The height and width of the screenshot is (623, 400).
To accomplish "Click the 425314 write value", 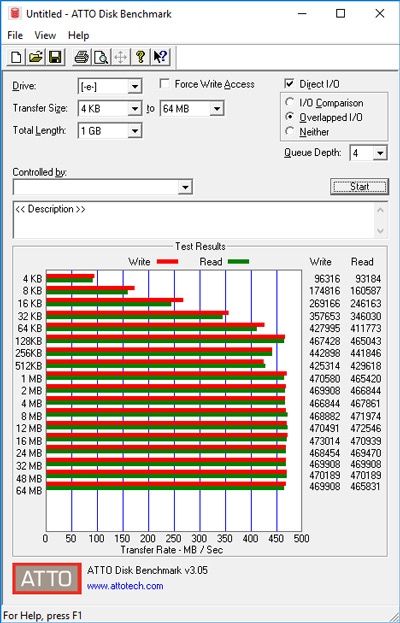I will click(325, 366).
